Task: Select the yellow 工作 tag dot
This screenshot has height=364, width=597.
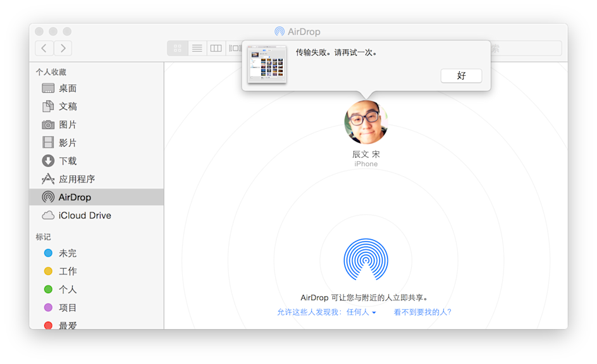Action: (x=48, y=271)
